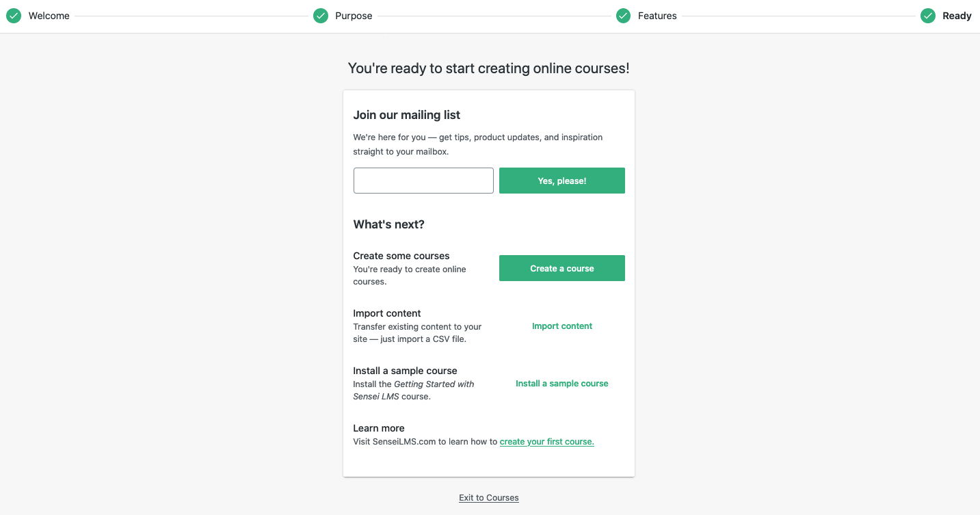
Task: Go to the Welcome step label
Action: 49,16
